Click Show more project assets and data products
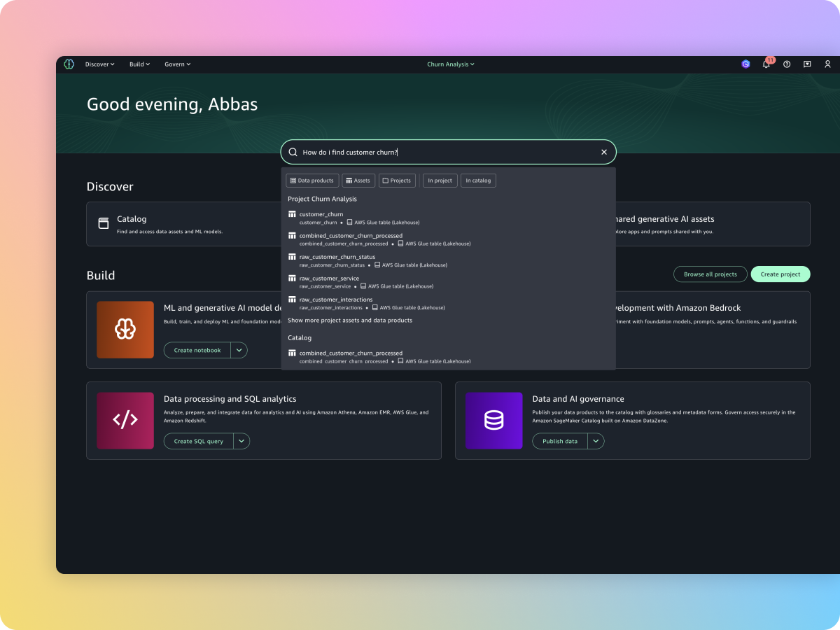The height and width of the screenshot is (630, 840). point(350,321)
